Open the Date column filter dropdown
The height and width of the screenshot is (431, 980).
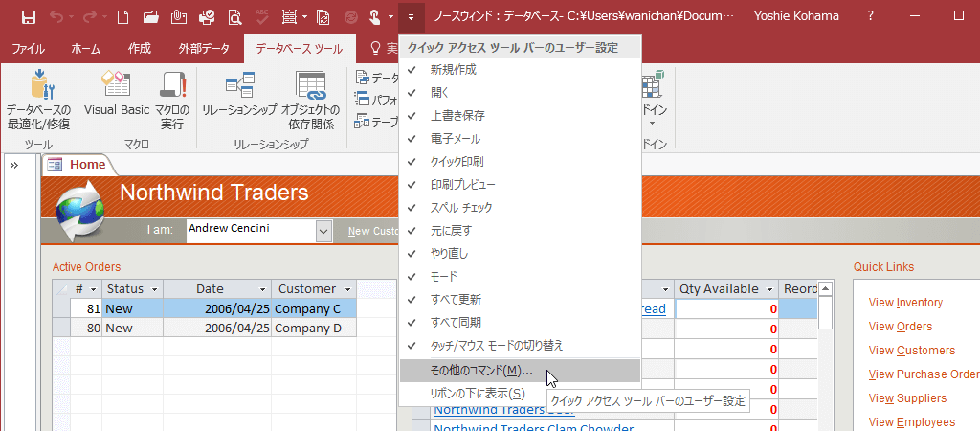click(263, 289)
